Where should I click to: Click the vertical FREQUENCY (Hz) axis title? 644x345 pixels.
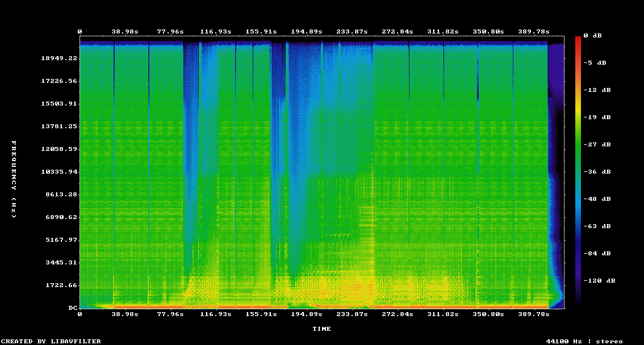pos(14,179)
